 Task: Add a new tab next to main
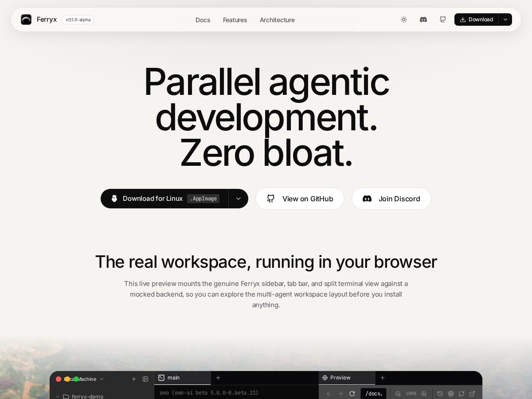pyautogui.click(x=218, y=378)
